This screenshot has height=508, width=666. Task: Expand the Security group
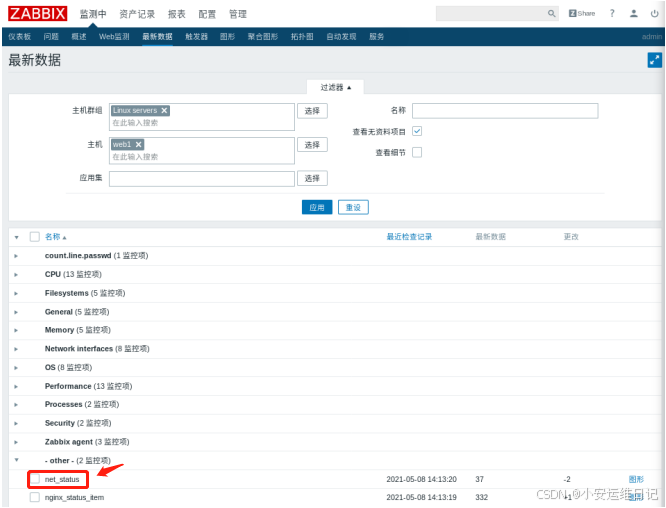point(16,423)
